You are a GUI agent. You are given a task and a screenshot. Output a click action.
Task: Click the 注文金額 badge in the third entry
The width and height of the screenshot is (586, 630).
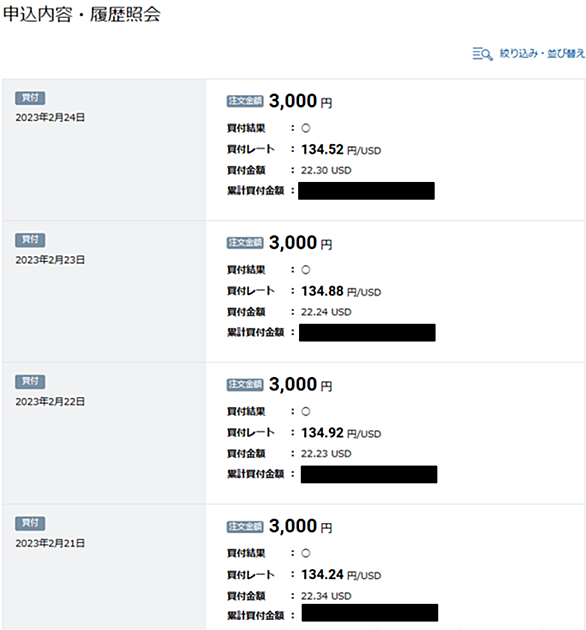[245, 385]
